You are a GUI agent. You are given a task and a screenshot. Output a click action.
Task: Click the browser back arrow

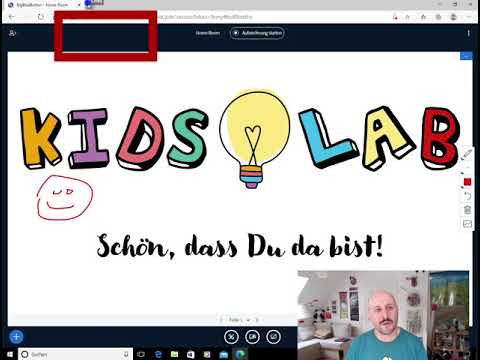[11, 16]
